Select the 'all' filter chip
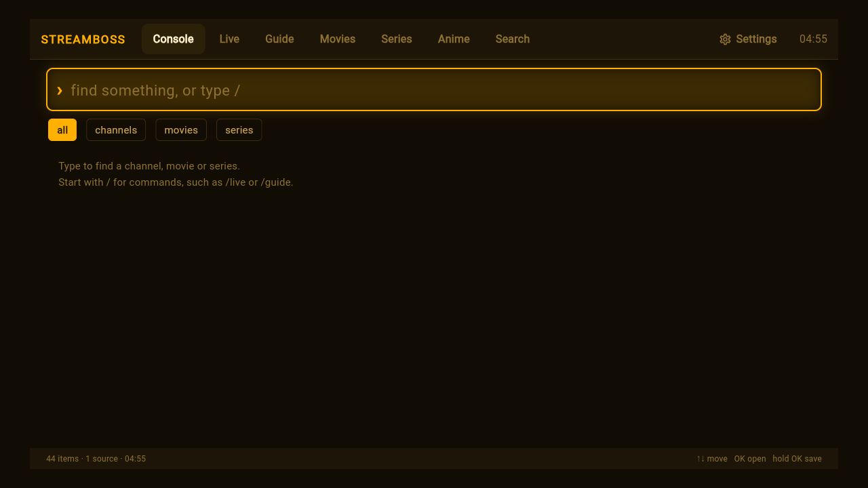868x488 pixels. tap(62, 130)
